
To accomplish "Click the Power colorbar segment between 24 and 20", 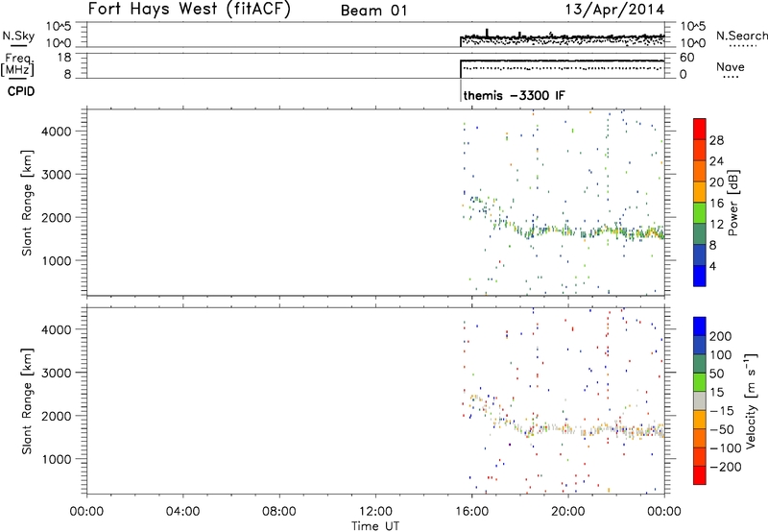I will coord(700,171).
